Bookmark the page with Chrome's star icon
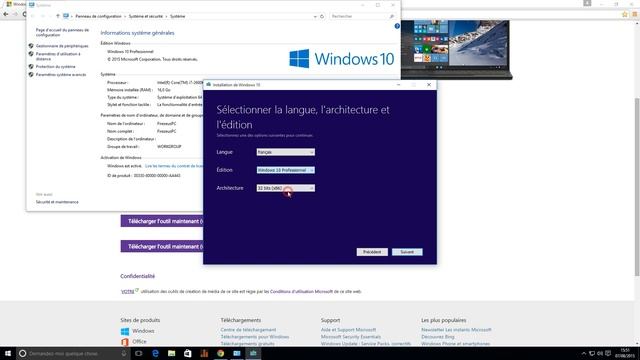Image resolution: width=640 pixels, height=360 pixels. coord(624,14)
